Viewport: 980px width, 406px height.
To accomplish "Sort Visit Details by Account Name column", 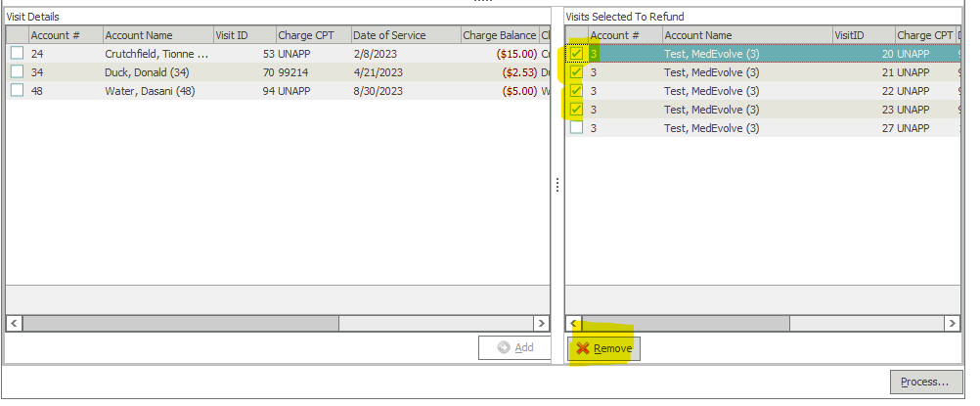I will [156, 35].
